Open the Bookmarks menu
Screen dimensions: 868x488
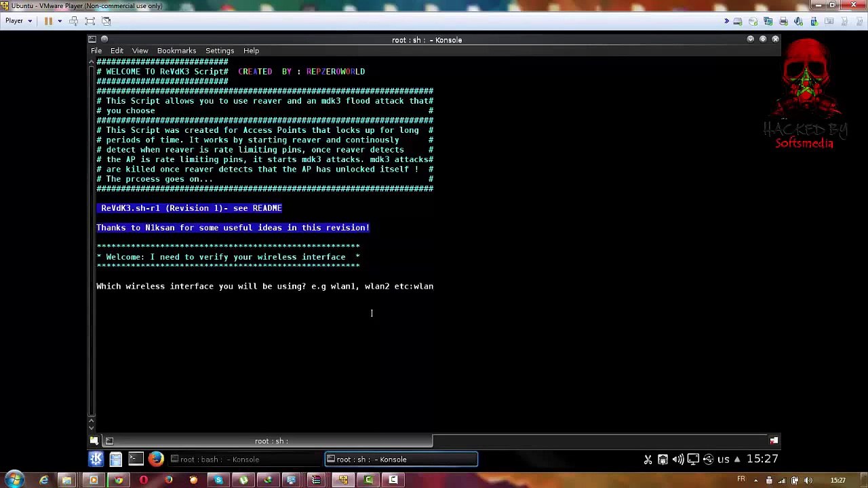tap(176, 51)
